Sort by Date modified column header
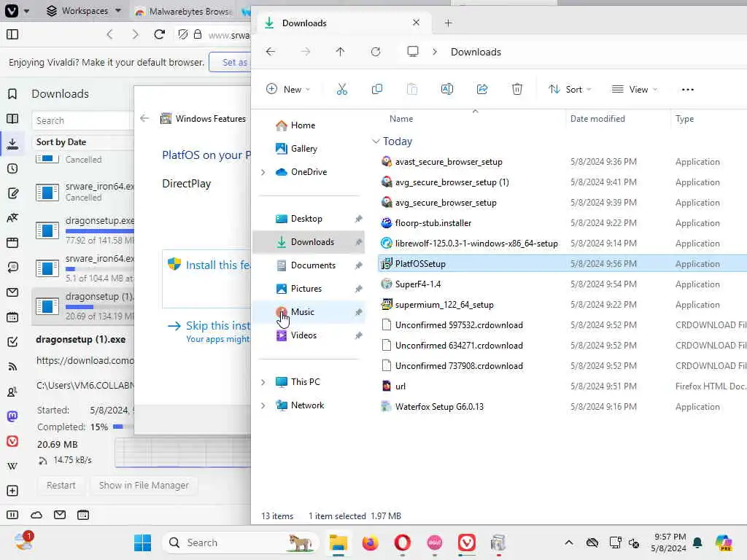The height and width of the screenshot is (560, 747). (x=597, y=119)
